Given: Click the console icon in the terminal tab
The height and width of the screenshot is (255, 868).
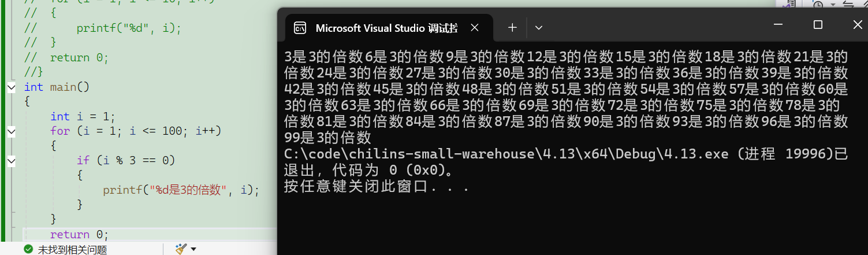Looking at the screenshot, I should [300, 28].
